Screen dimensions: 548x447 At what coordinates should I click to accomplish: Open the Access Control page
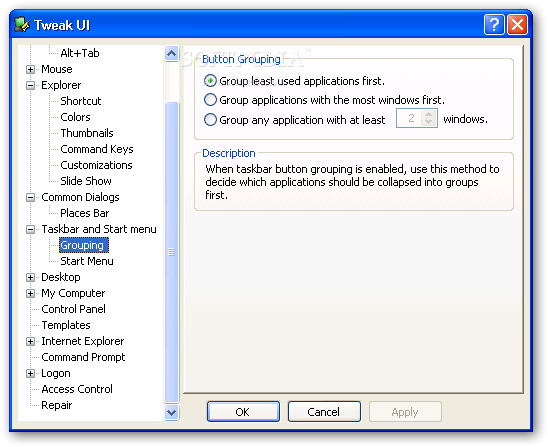coord(77,389)
